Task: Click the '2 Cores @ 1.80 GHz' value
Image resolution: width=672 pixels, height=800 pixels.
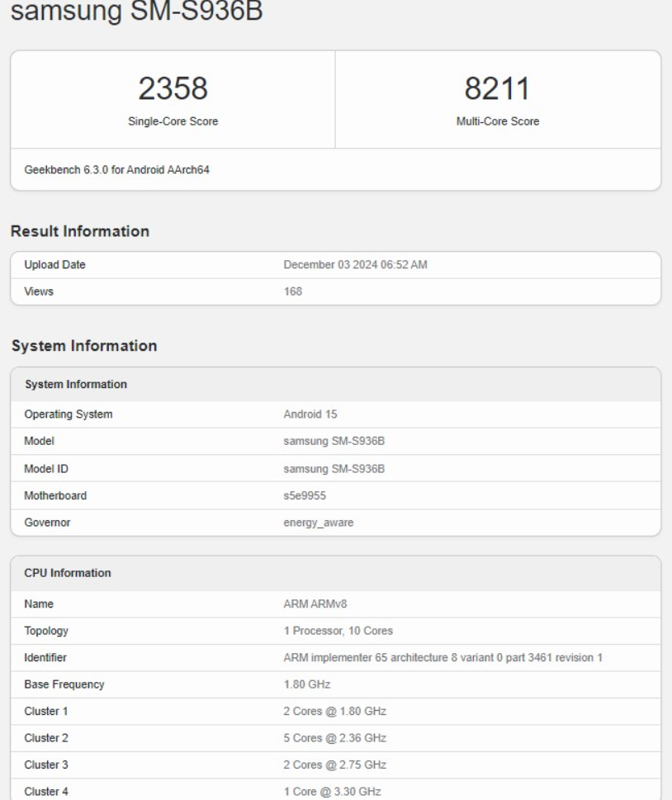Action: 334,711
